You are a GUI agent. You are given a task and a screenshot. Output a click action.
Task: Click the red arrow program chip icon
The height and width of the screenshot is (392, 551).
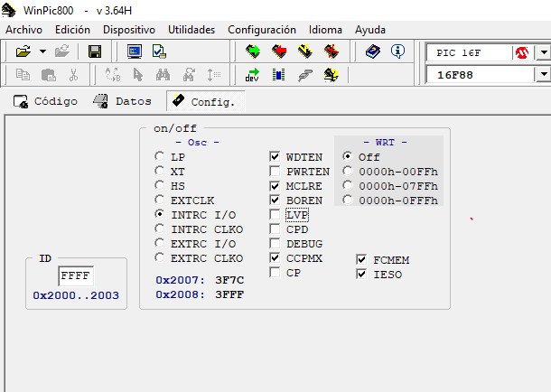279,51
